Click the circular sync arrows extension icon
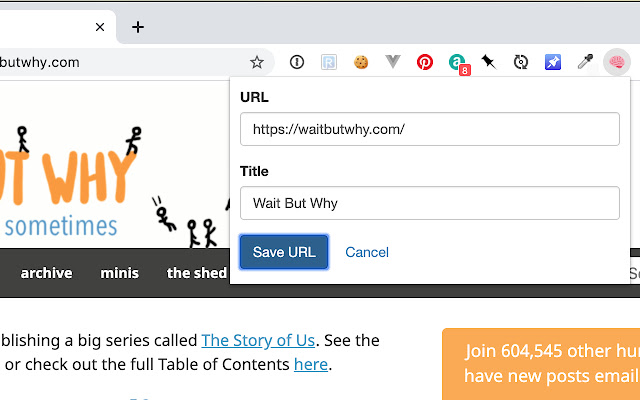This screenshot has width=640, height=400. click(x=520, y=62)
